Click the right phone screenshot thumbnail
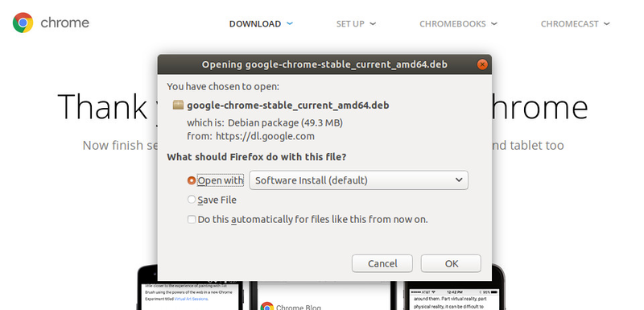Viewport: 644px width, 310px height. (453, 287)
